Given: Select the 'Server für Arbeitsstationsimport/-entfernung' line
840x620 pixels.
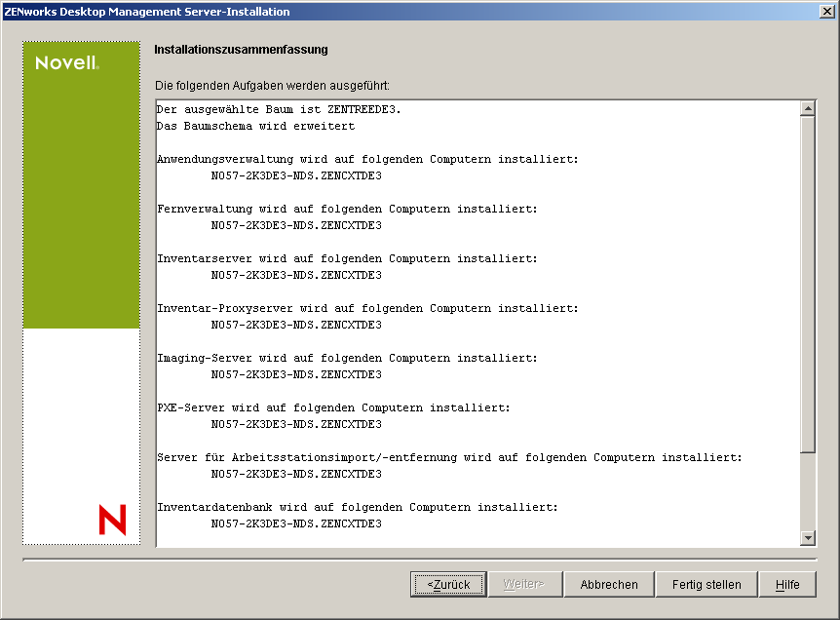Looking at the screenshot, I should 449,457.
